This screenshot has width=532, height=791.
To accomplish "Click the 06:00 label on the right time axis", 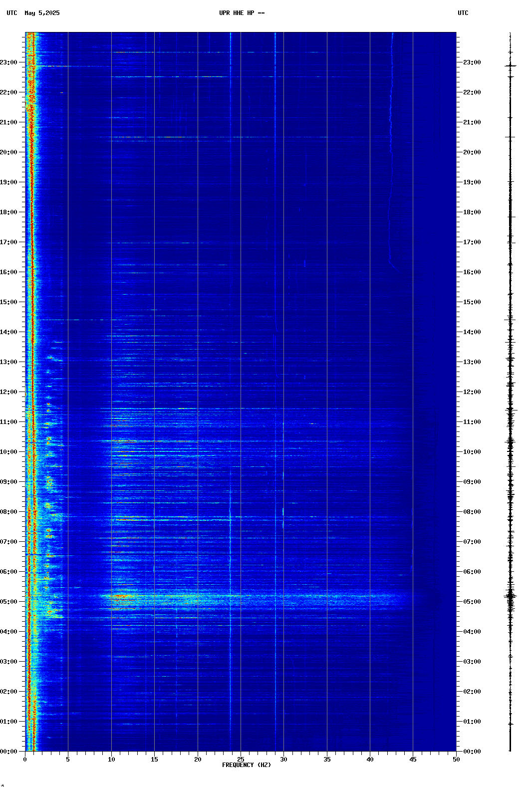I will pos(472,572).
